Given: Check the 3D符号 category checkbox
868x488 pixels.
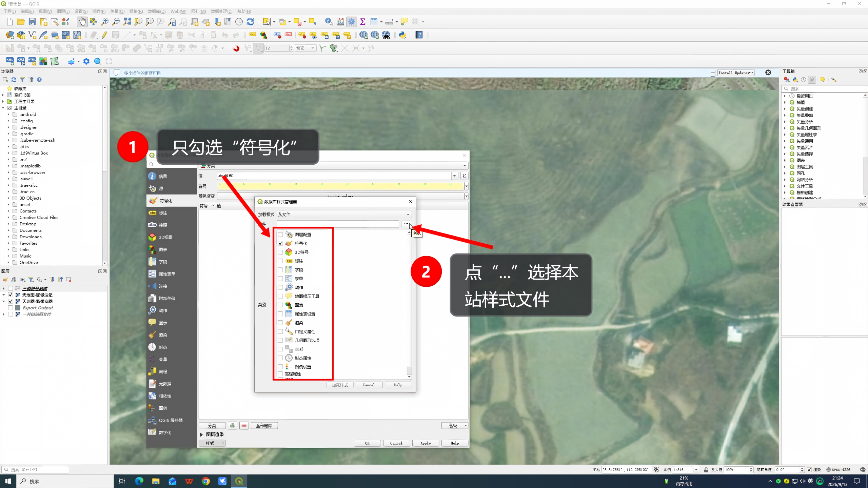Looking at the screenshot, I should point(280,252).
